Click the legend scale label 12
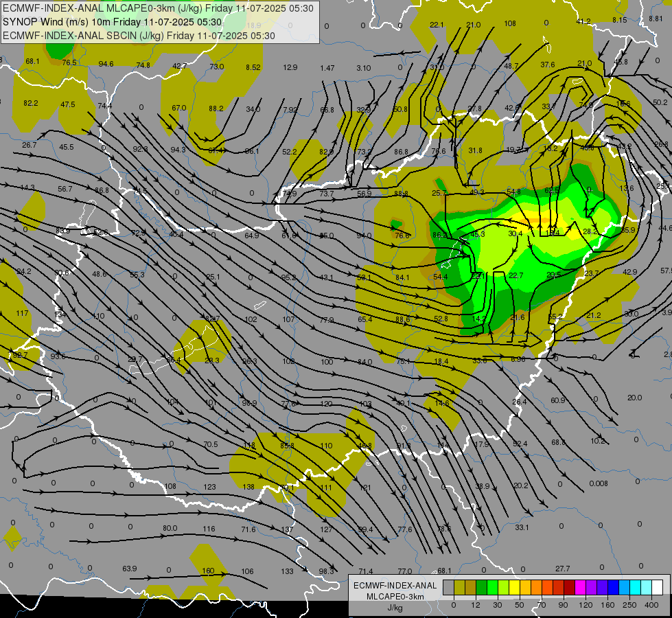 tap(475, 605)
